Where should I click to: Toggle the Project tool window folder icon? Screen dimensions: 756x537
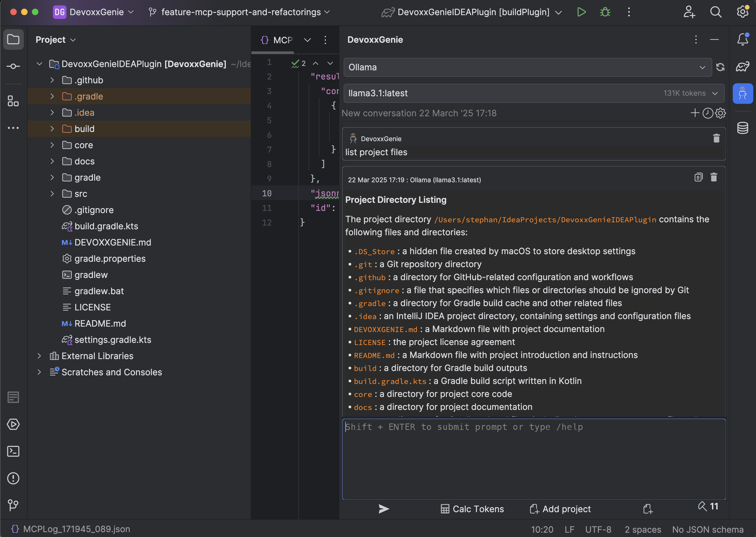[x=13, y=39]
